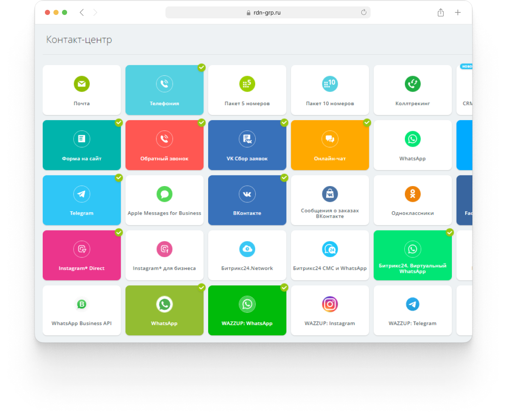Open the VK Сбор заявок icon
The height and width of the screenshot is (420, 507).
pyautogui.click(x=247, y=139)
